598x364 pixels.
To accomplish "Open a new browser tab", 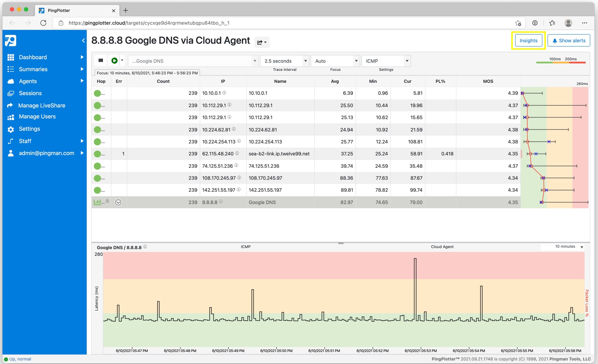I will point(125,10).
